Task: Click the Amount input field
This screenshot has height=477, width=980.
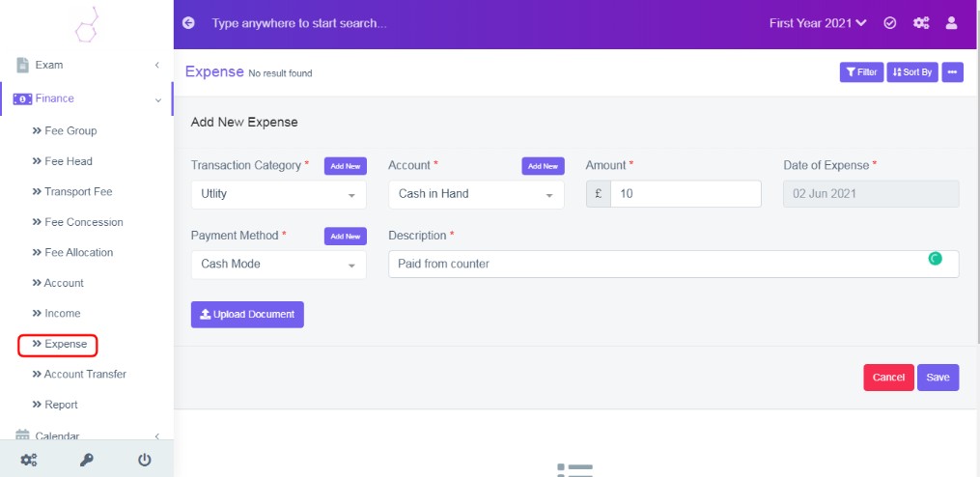Action: (x=686, y=194)
